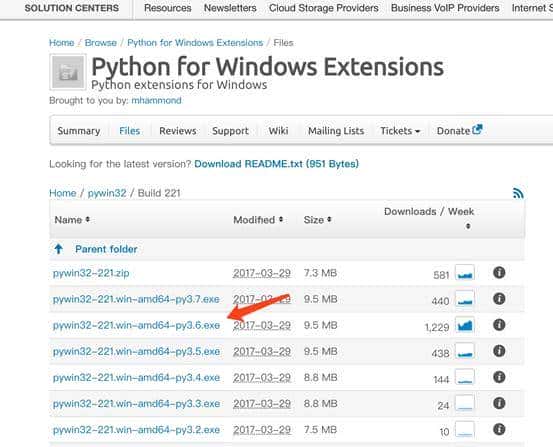
Task: View download stats chart with 440 downloads
Action: coord(465,299)
